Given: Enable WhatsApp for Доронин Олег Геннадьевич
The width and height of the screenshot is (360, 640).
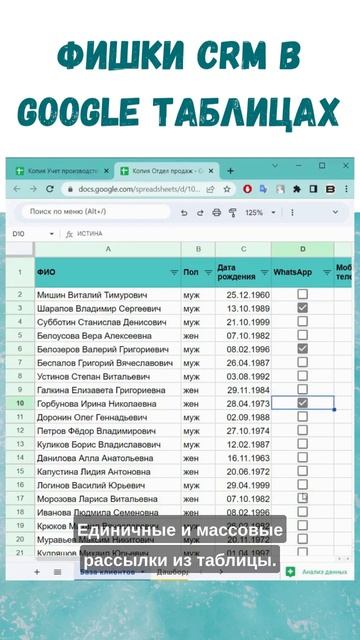Looking at the screenshot, I should (302, 416).
